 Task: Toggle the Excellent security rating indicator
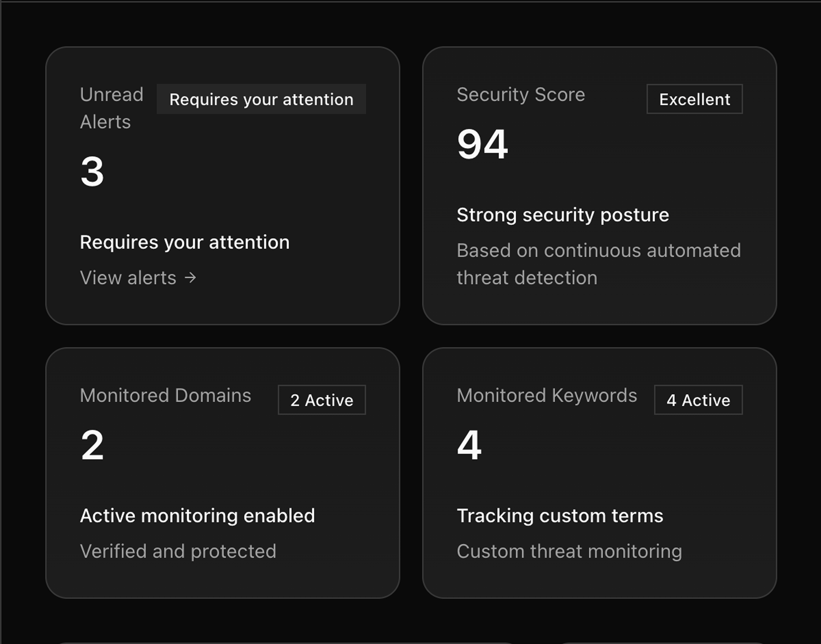point(694,99)
